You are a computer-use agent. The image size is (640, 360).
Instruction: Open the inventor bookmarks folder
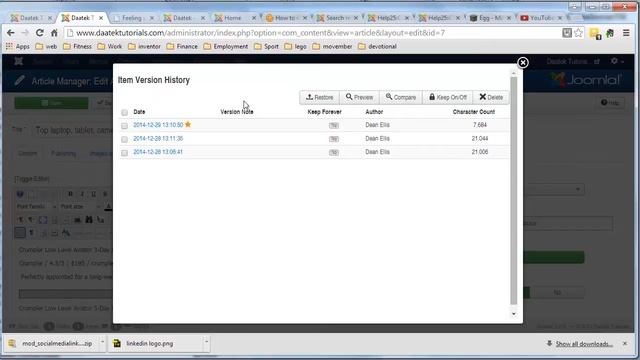click(144, 47)
